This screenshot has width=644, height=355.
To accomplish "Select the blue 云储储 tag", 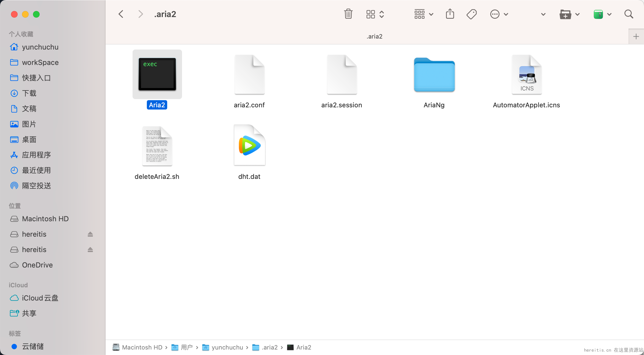I will coord(33,346).
